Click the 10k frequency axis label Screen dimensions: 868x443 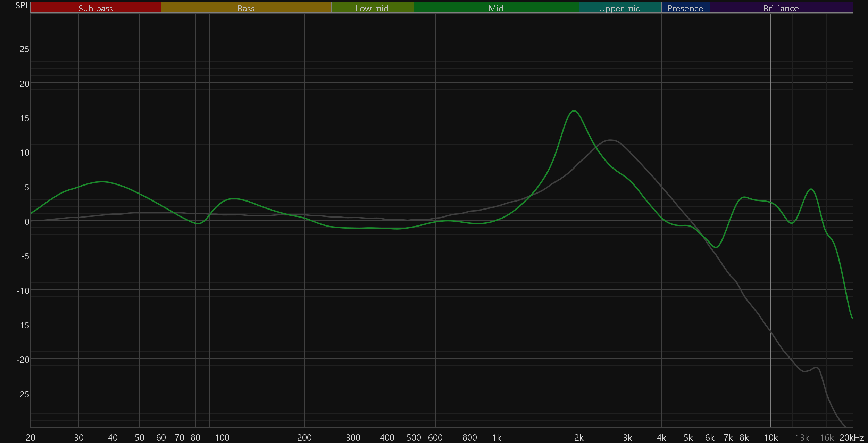pos(771,437)
